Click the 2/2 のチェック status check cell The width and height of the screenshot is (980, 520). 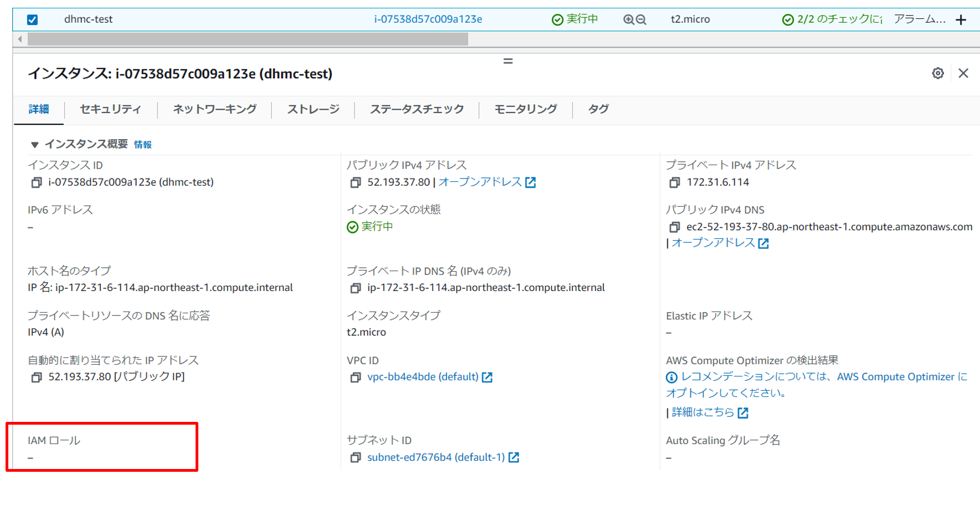(x=832, y=19)
